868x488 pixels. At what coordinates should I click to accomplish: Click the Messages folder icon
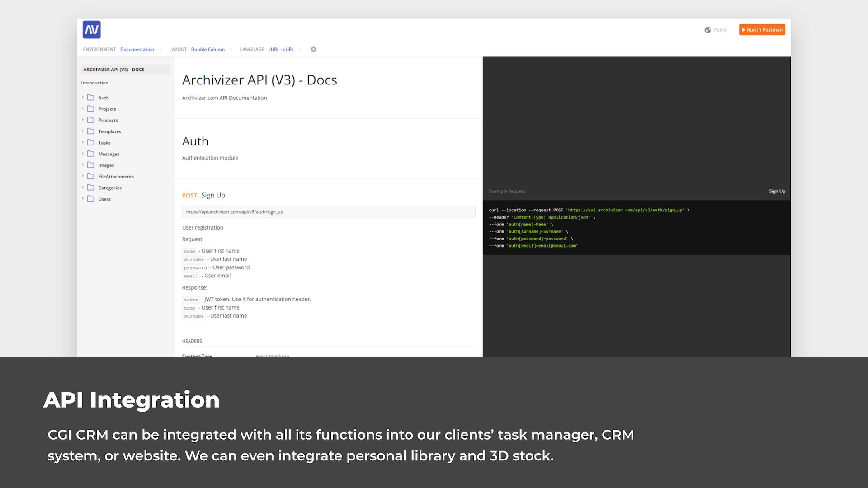[91, 154]
